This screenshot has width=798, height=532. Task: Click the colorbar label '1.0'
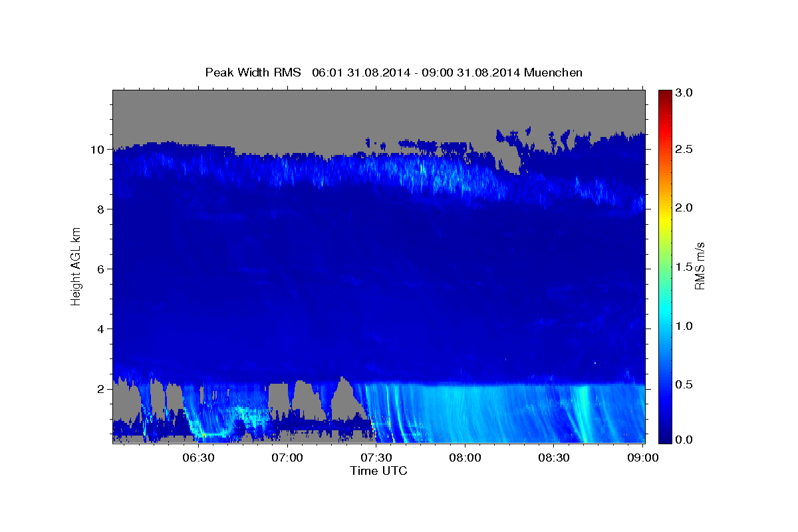coord(686,326)
